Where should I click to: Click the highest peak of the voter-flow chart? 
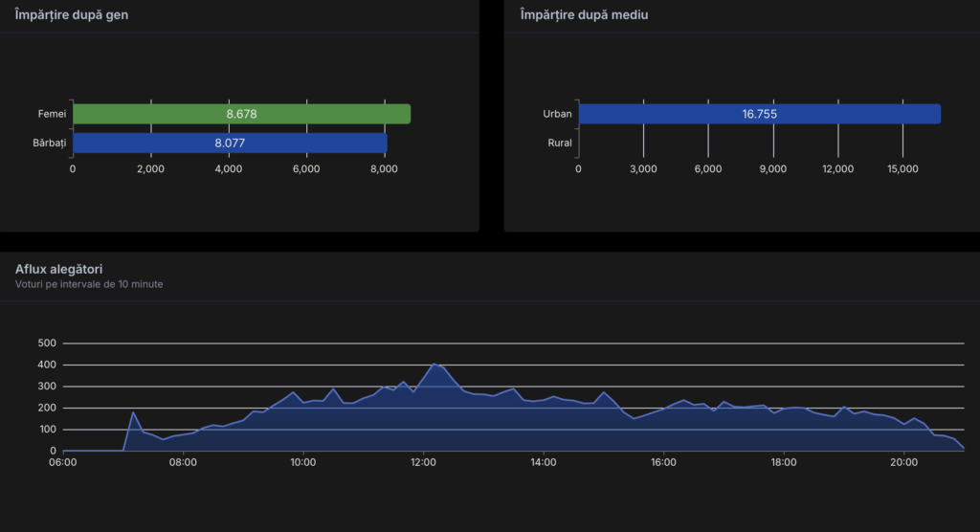(434, 364)
